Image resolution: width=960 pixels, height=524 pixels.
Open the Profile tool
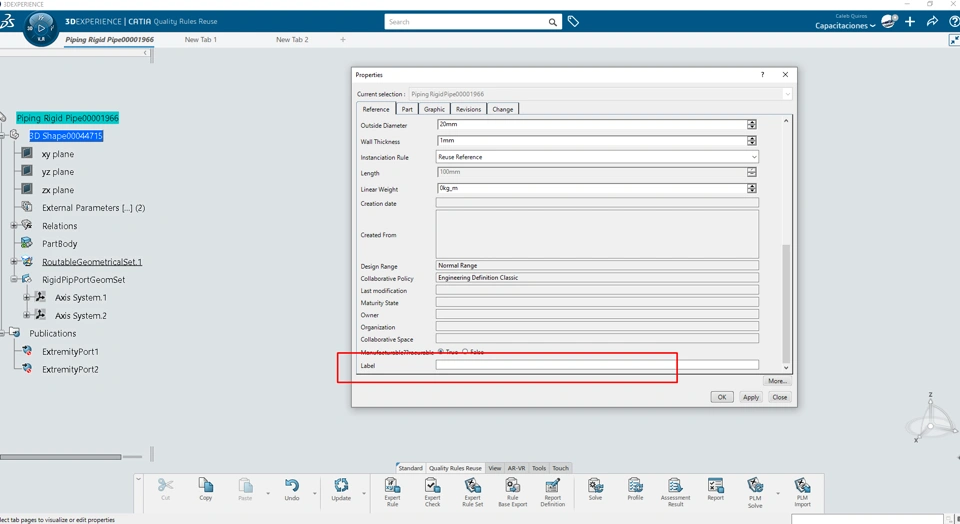tap(635, 488)
